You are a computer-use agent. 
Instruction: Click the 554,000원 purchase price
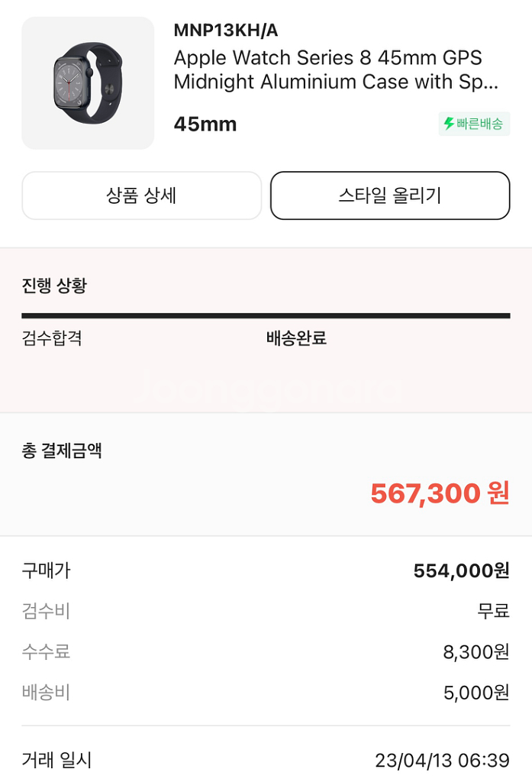tap(461, 570)
